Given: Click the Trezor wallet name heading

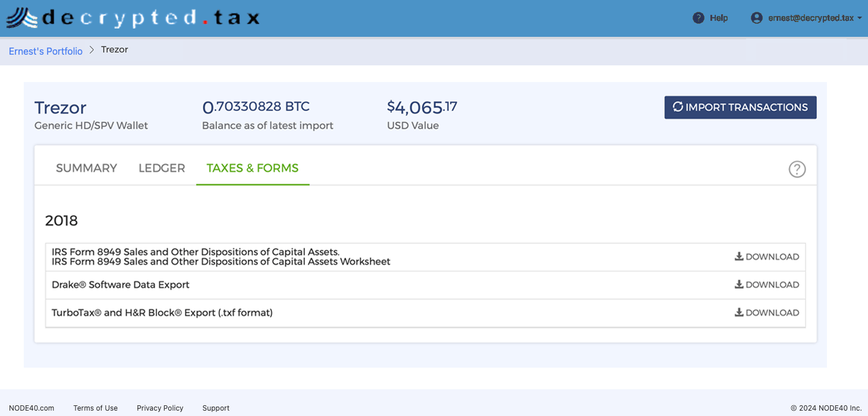Looking at the screenshot, I should click(61, 108).
